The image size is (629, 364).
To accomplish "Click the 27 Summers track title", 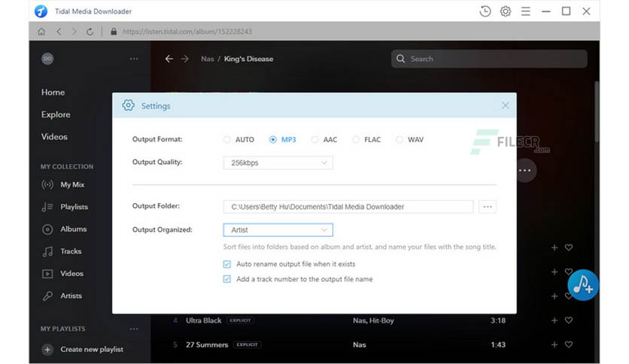I will tap(207, 344).
